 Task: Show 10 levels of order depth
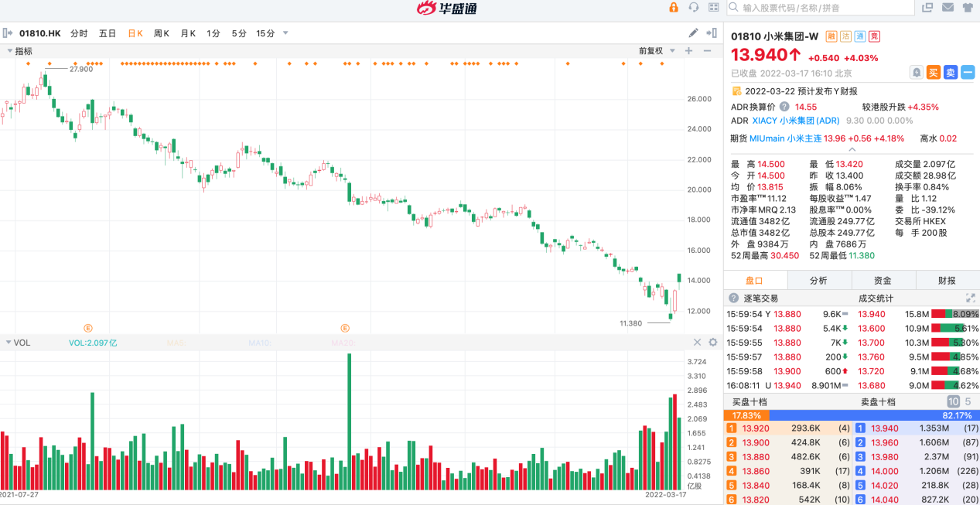tap(953, 402)
